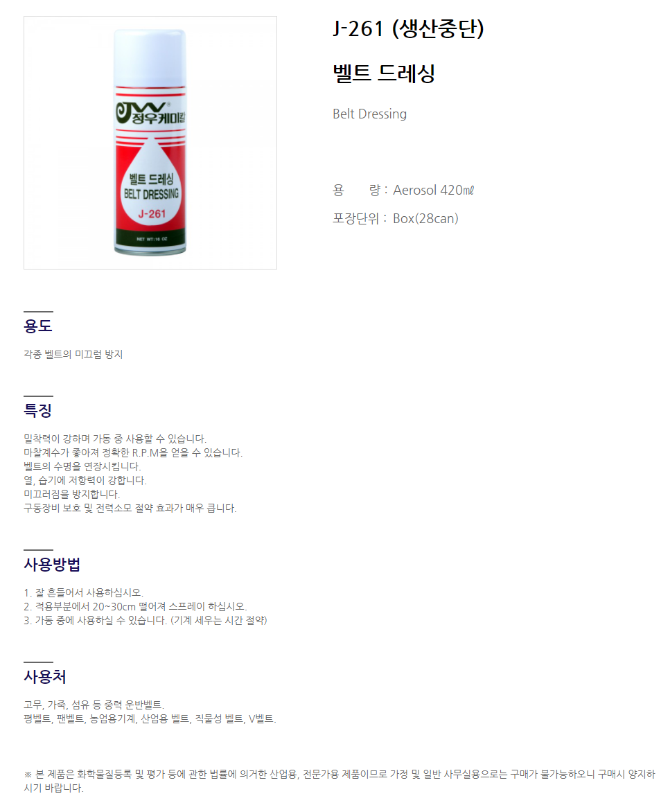Click the 특징 section heading

pyautogui.click(x=38, y=410)
